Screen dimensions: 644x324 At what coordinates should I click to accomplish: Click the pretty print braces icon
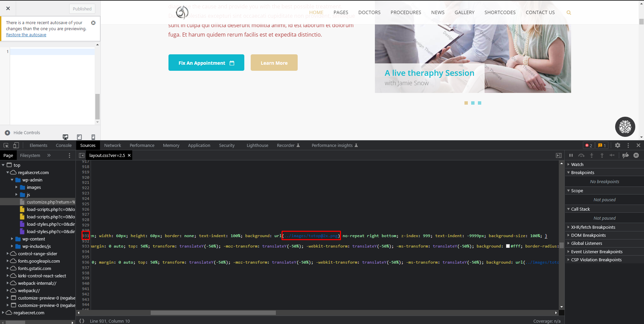tap(82, 321)
